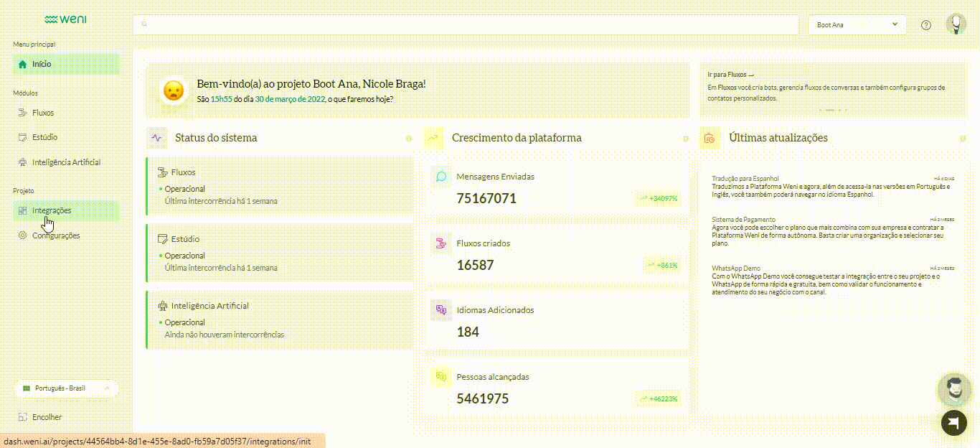Click the dark round flag button
Image resolution: width=980 pixels, height=448 pixels.
point(954,423)
